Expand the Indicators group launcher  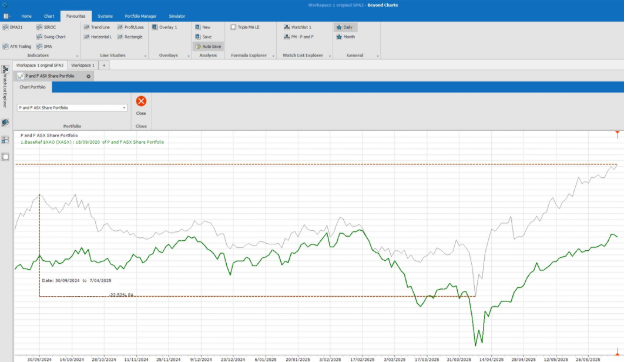point(77,56)
